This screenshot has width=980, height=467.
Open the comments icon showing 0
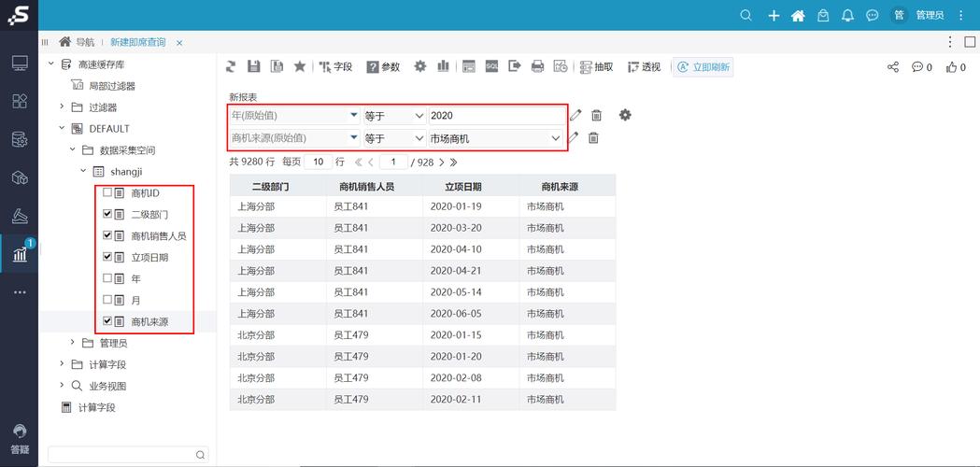922,67
